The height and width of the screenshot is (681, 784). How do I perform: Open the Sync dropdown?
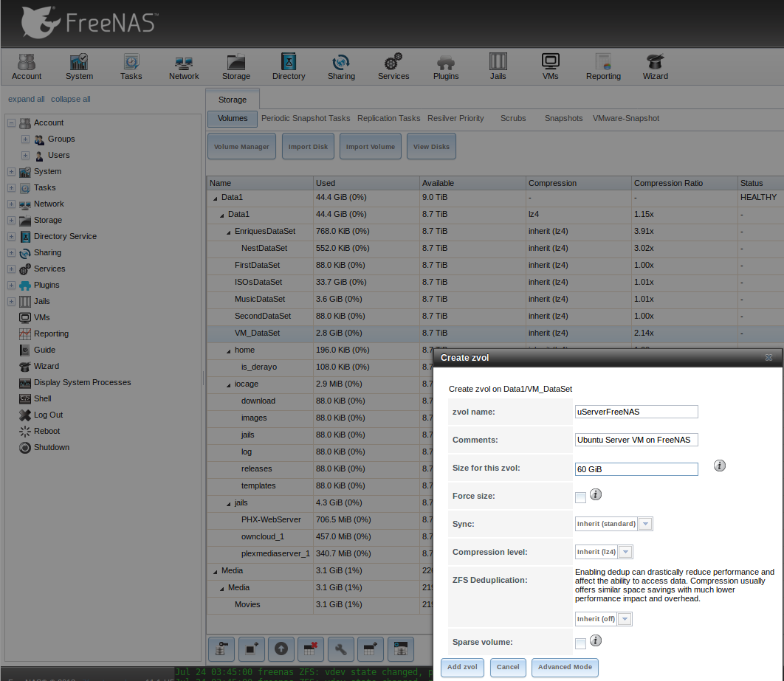click(x=613, y=524)
